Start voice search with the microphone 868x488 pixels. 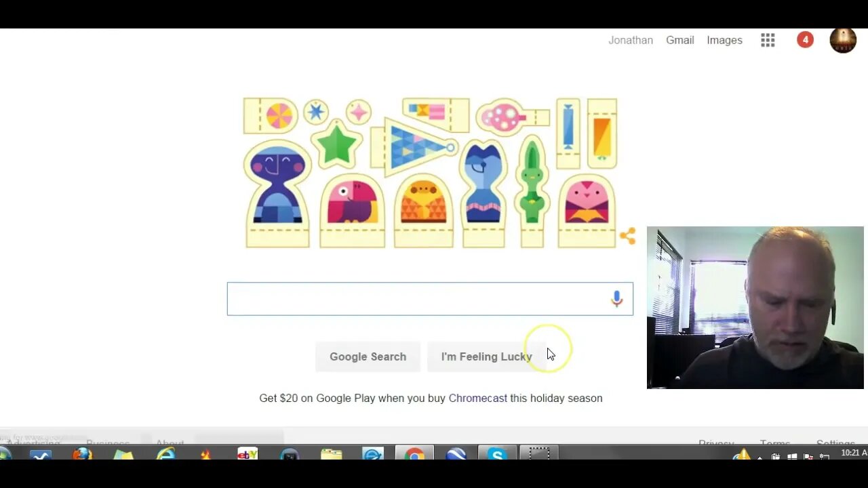(x=616, y=299)
